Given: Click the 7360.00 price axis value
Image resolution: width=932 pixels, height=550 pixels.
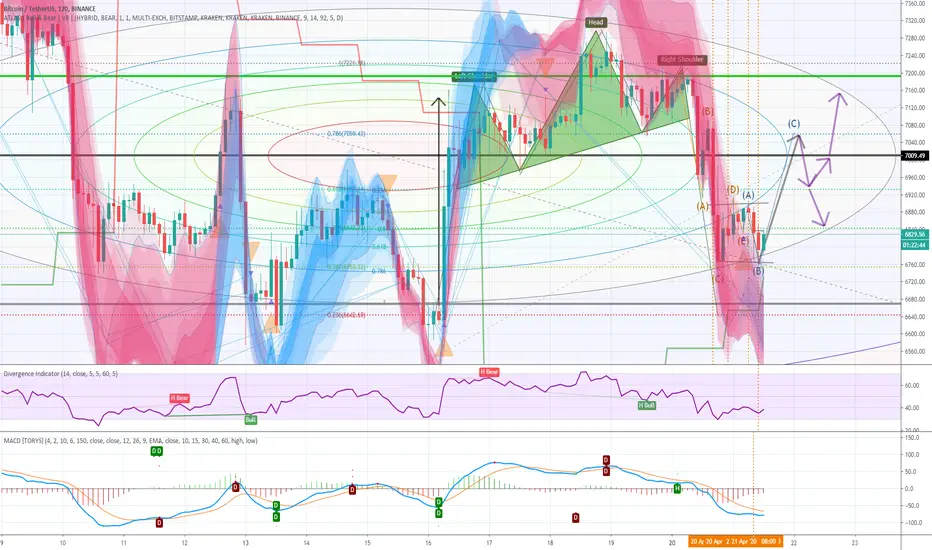Looking at the screenshot, I should [915, 4].
